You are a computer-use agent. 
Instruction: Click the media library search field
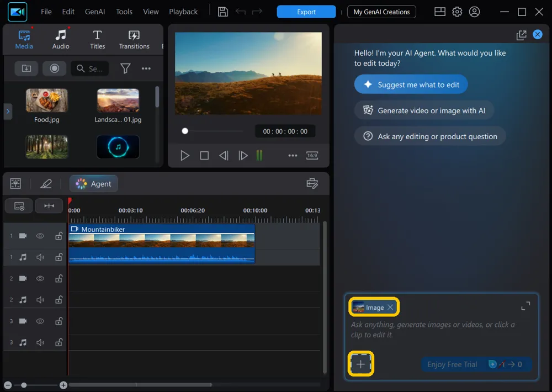click(90, 68)
